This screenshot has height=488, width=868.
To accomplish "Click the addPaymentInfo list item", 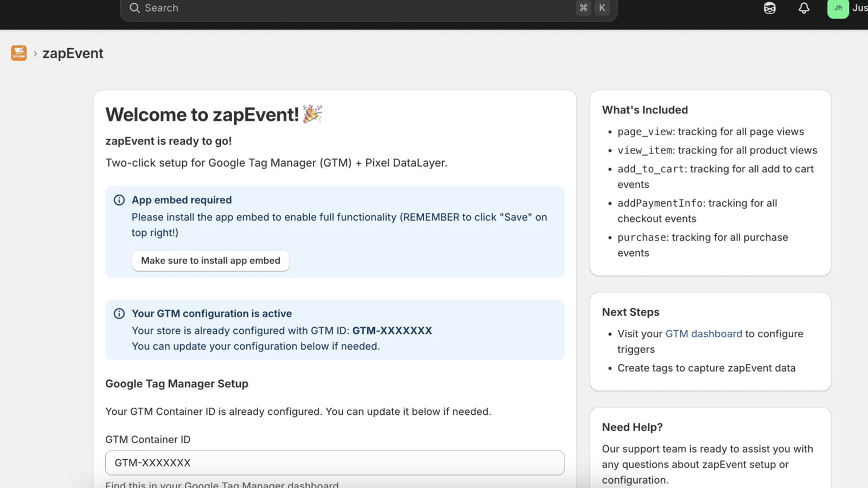I will [697, 211].
